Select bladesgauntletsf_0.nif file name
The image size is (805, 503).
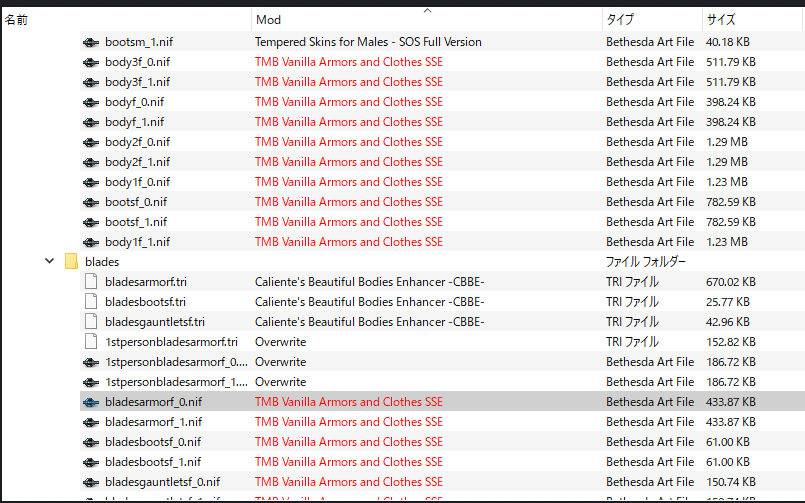(x=162, y=482)
